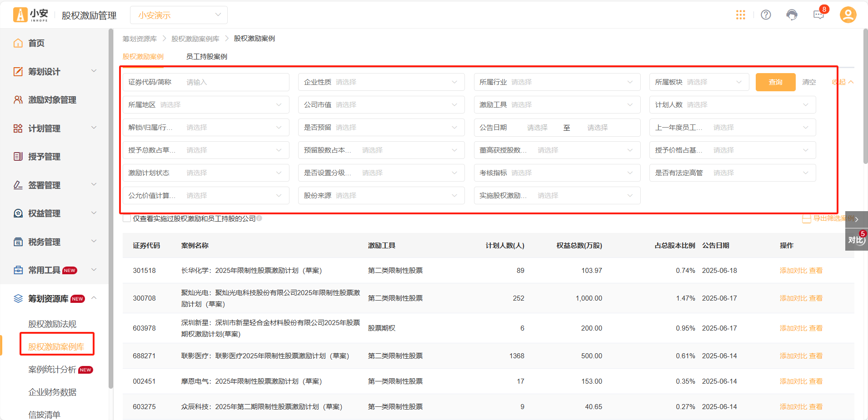Viewport: 868px width, 420px height.
Task: Click breadcrumb 股权激励案例库
Action: tap(195, 39)
